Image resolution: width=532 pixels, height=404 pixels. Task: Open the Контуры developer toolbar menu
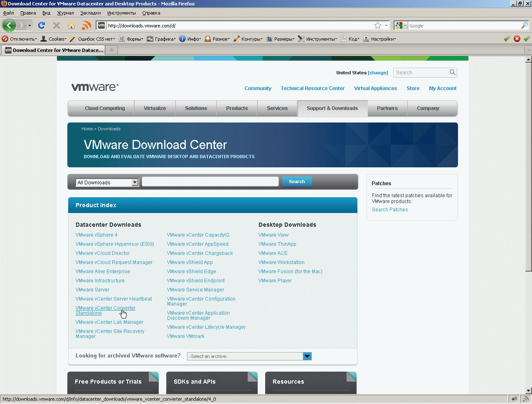click(248, 39)
